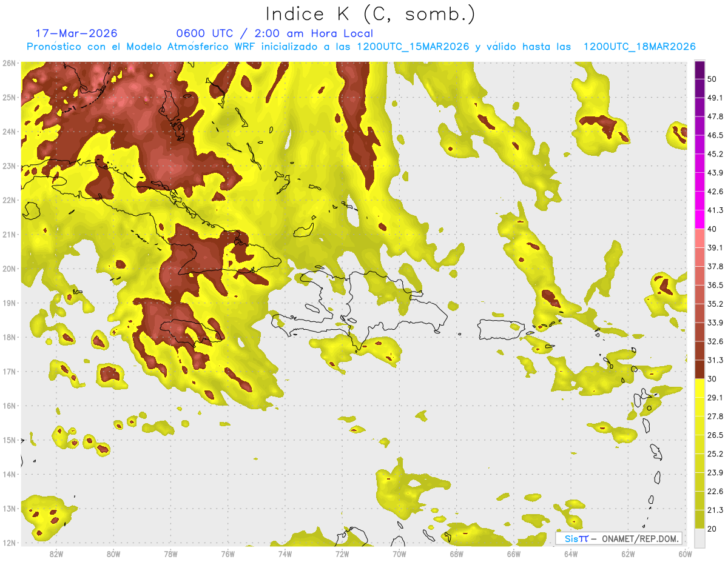Click the '0600 UTC / 2:00 am Hora Local' time text
Image resolution: width=728 pixels, height=562 pixels.
tap(274, 33)
